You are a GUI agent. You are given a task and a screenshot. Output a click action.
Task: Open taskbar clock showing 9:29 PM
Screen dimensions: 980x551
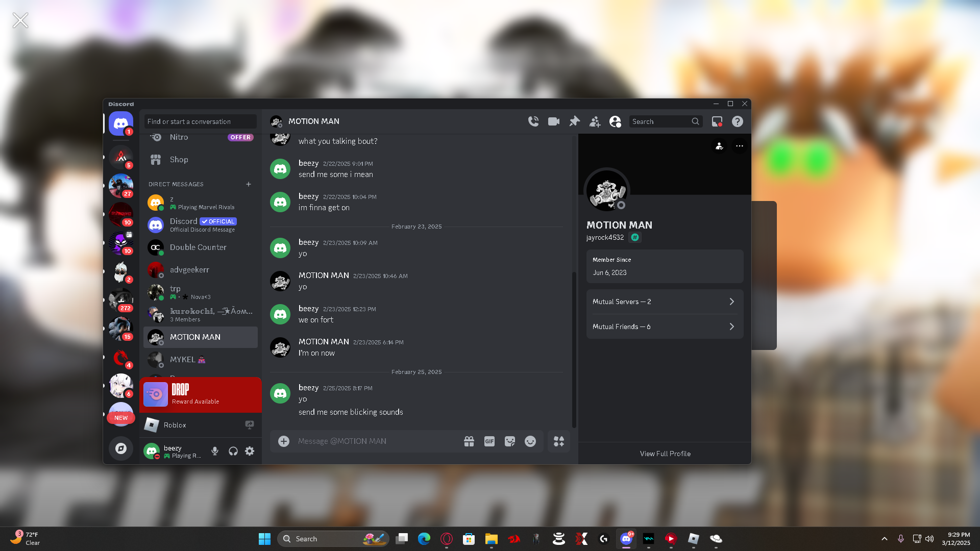coord(956,539)
